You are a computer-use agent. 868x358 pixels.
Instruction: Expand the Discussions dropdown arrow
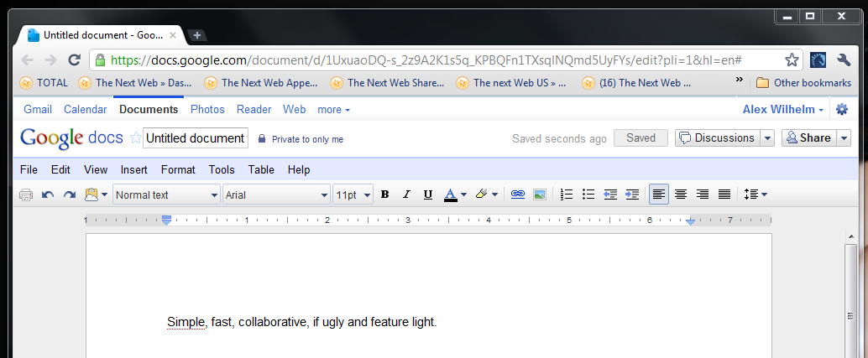coord(767,138)
